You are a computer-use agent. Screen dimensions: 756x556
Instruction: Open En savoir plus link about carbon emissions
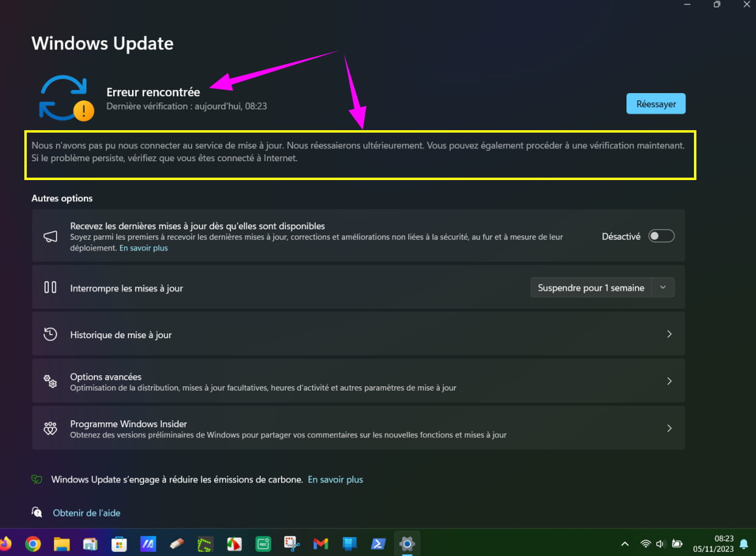pyautogui.click(x=335, y=479)
